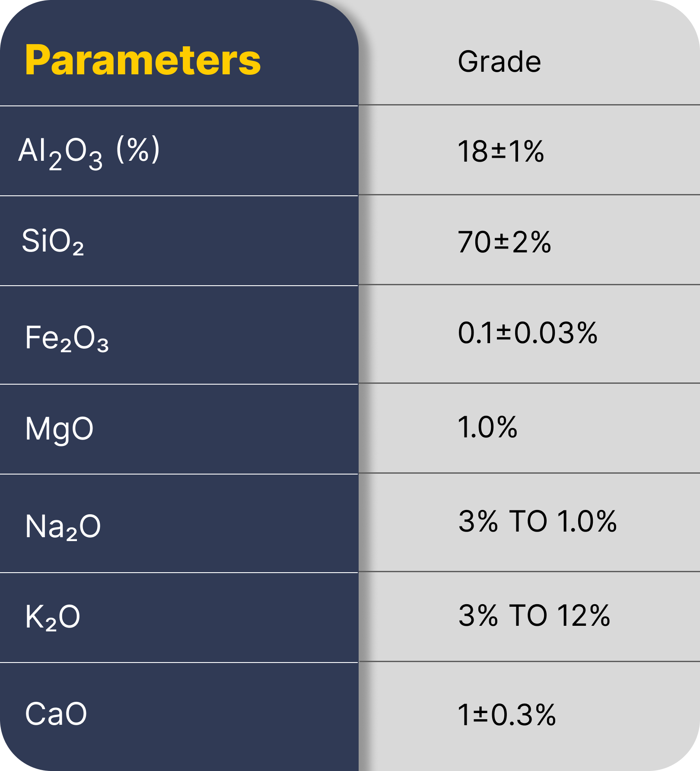Click the 1.0% value for MgO

487,427
